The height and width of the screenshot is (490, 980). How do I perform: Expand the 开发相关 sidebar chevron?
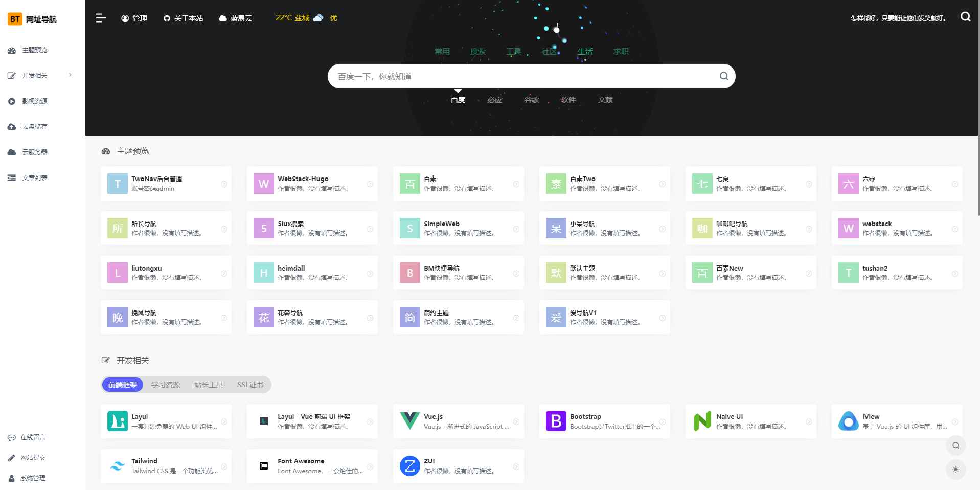pos(70,75)
